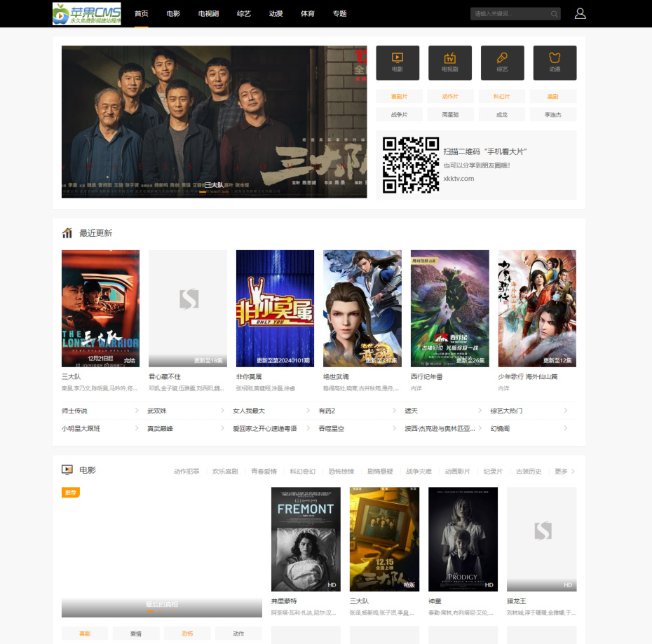Viewport: 652px width, 644px height.
Task: Select the 喜剧片 tag button
Action: (398, 97)
